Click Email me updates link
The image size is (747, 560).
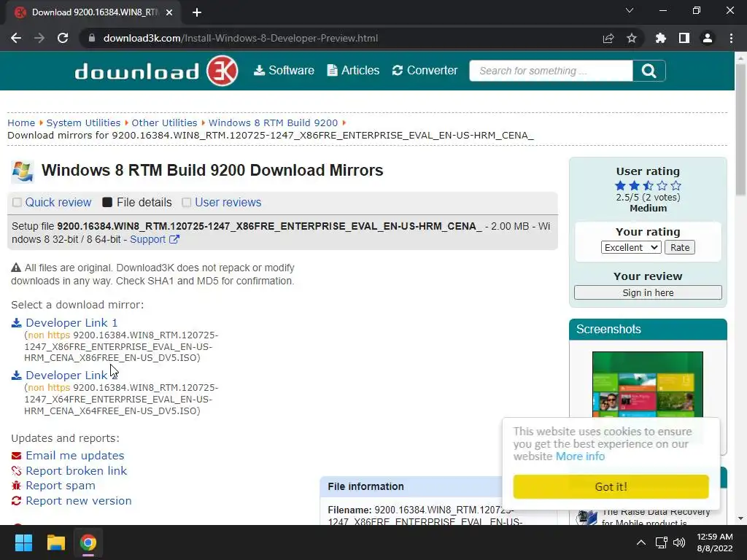(75, 456)
